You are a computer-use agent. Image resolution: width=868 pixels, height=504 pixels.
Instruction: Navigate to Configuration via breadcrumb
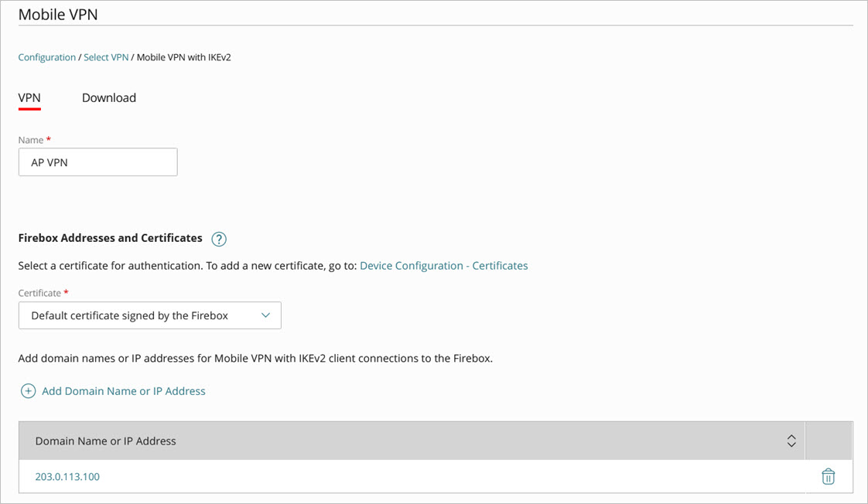(x=46, y=56)
